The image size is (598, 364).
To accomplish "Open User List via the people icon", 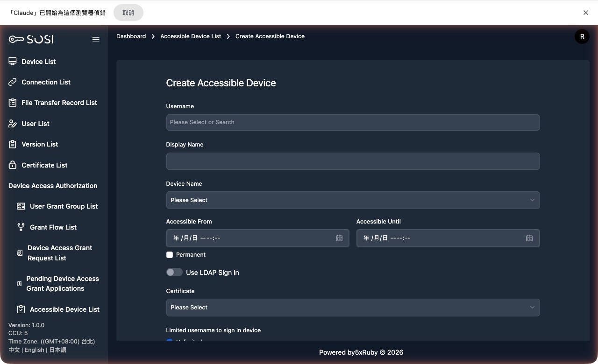I will [x=12, y=124].
